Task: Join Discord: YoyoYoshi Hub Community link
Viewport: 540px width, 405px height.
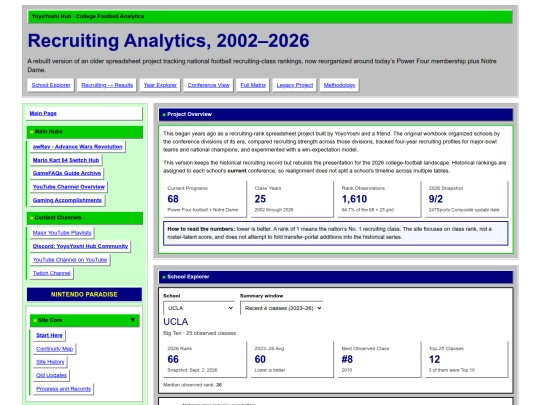Action: point(80,246)
